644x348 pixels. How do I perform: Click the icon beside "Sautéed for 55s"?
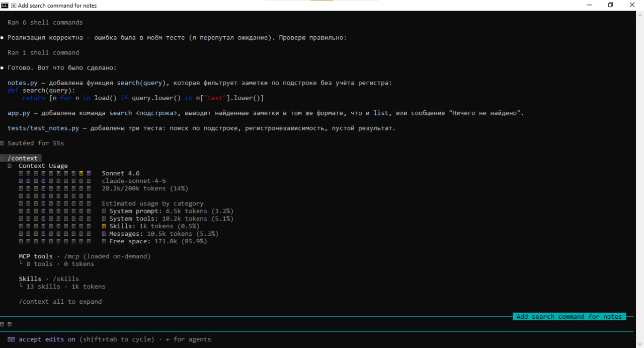(x=3, y=144)
